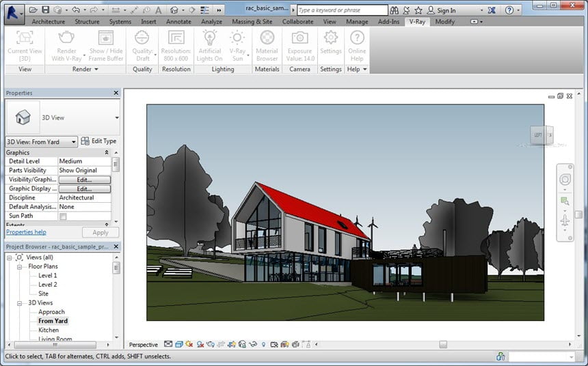588x366 pixels.
Task: Click the binoculars search icon
Action: coord(394,10)
